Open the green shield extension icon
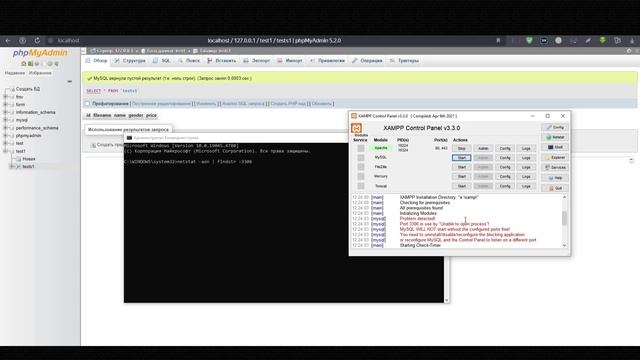This screenshot has width=640, height=360. (529, 40)
